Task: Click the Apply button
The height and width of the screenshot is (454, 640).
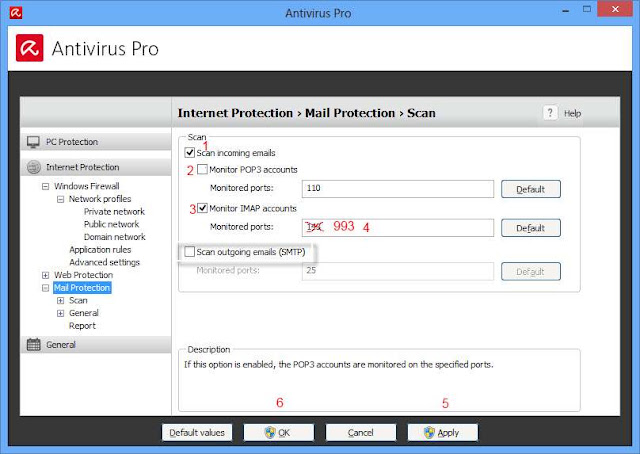Action: 442,432
